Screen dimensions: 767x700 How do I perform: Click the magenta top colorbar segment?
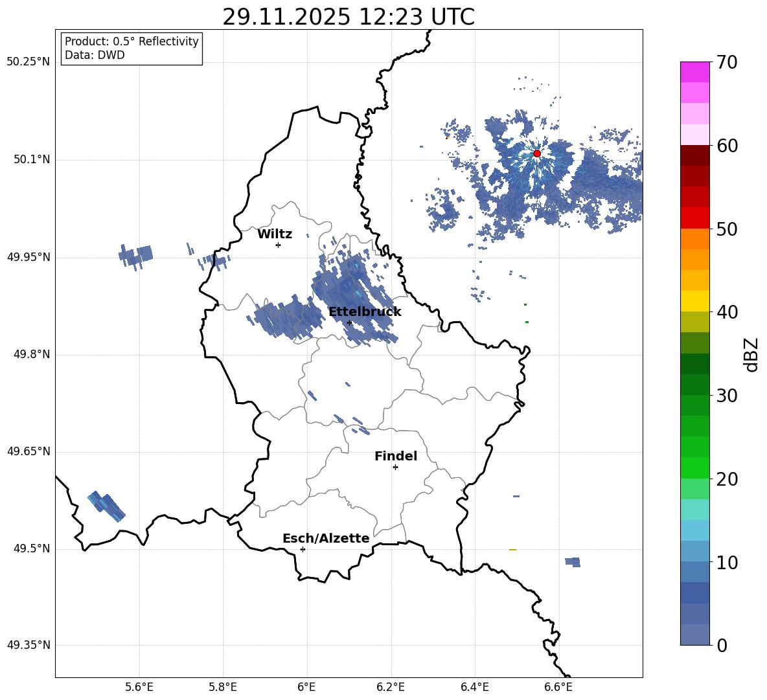click(x=694, y=72)
